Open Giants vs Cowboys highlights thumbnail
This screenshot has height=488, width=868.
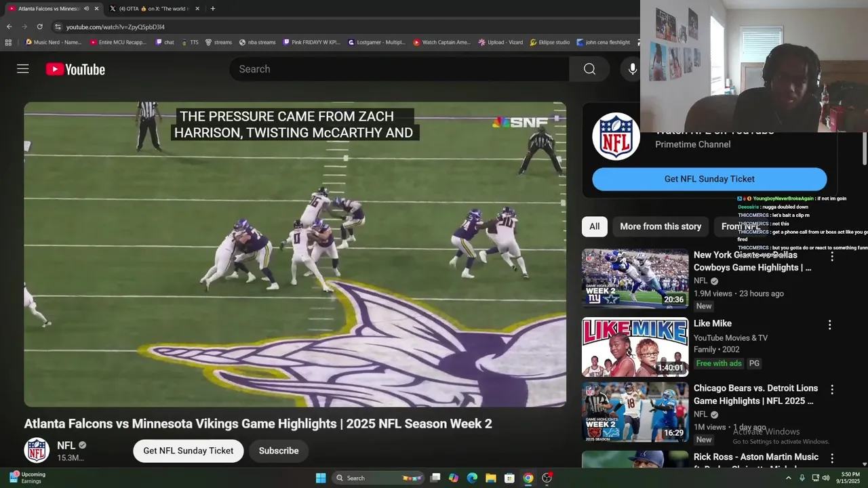tap(635, 279)
